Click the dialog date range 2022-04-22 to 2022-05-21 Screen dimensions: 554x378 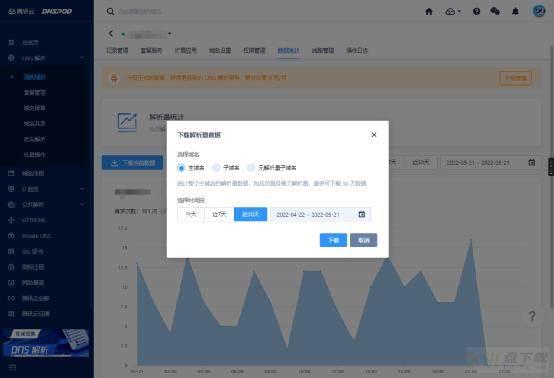[x=320, y=214]
